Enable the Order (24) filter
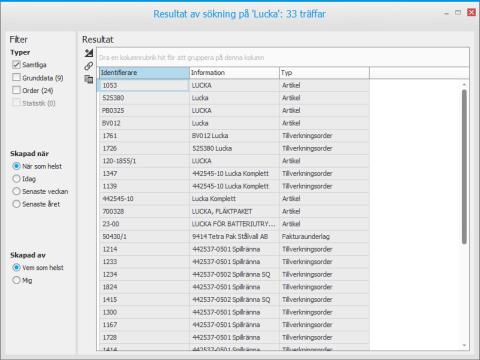This screenshot has width=480, height=360. tap(16, 90)
